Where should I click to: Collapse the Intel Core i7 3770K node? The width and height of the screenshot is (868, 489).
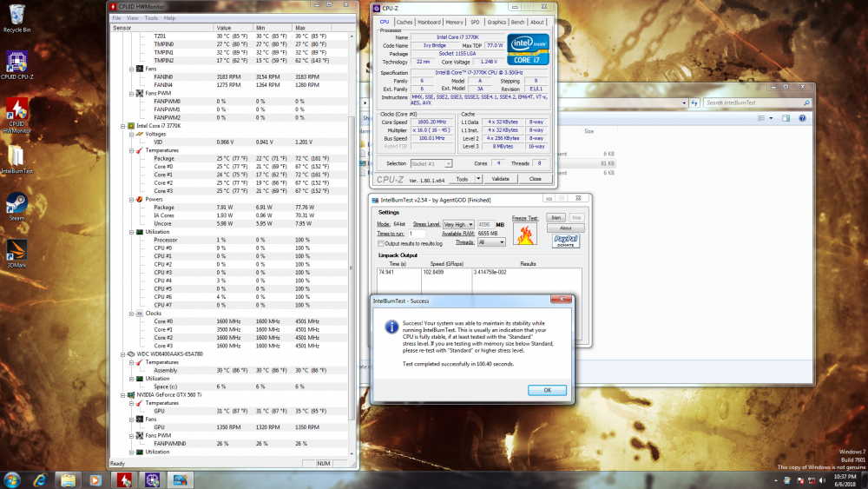(x=123, y=126)
